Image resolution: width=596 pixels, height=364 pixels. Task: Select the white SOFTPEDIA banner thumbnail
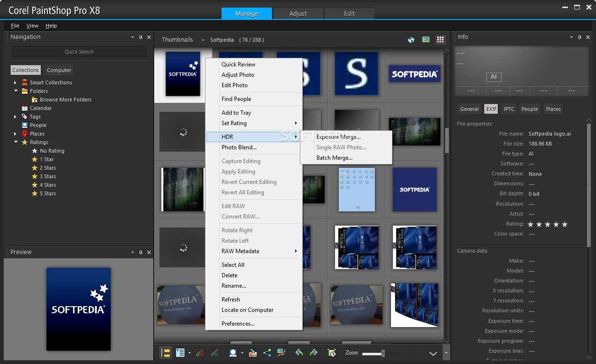414,74
